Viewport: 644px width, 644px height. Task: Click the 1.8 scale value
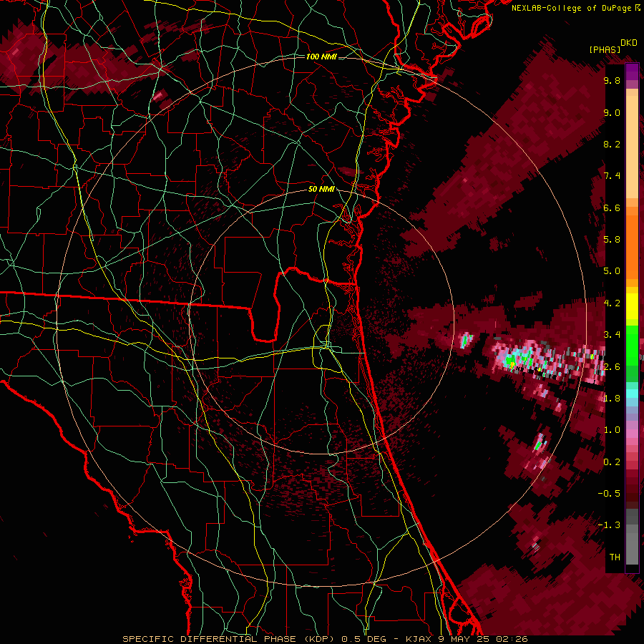[612, 399]
